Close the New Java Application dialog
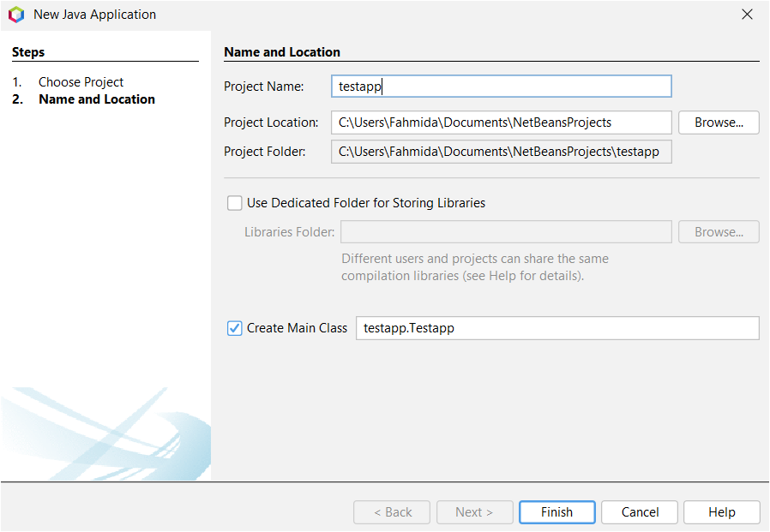This screenshot has height=532, width=770. pyautogui.click(x=747, y=14)
